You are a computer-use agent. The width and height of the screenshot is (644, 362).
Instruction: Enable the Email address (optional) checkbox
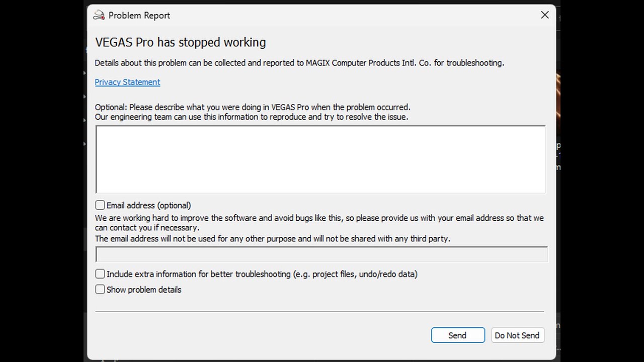click(100, 205)
